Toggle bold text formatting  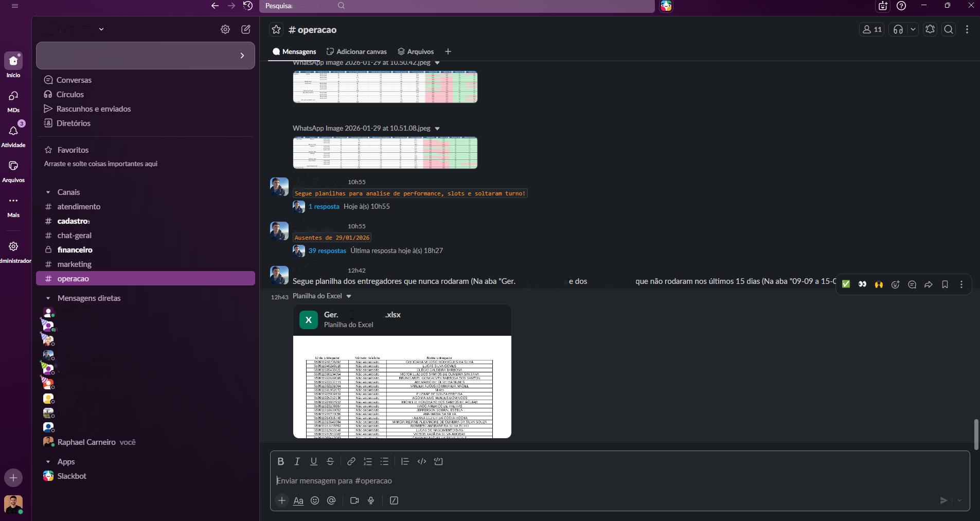(x=280, y=461)
